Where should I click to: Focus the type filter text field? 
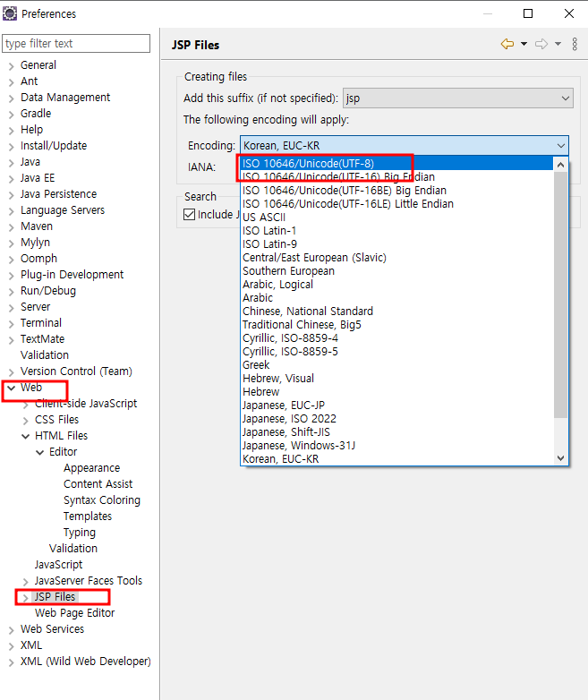point(76,43)
